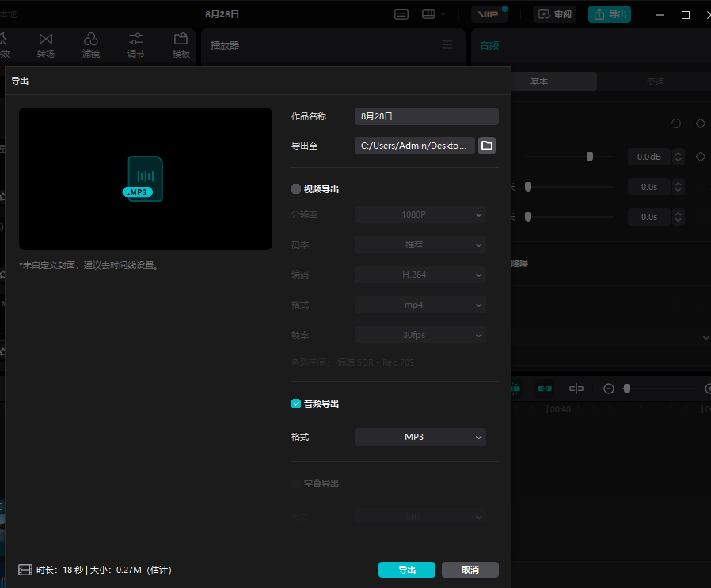Open the 模板 templates panel
This screenshot has width=711, height=588.
[181, 45]
